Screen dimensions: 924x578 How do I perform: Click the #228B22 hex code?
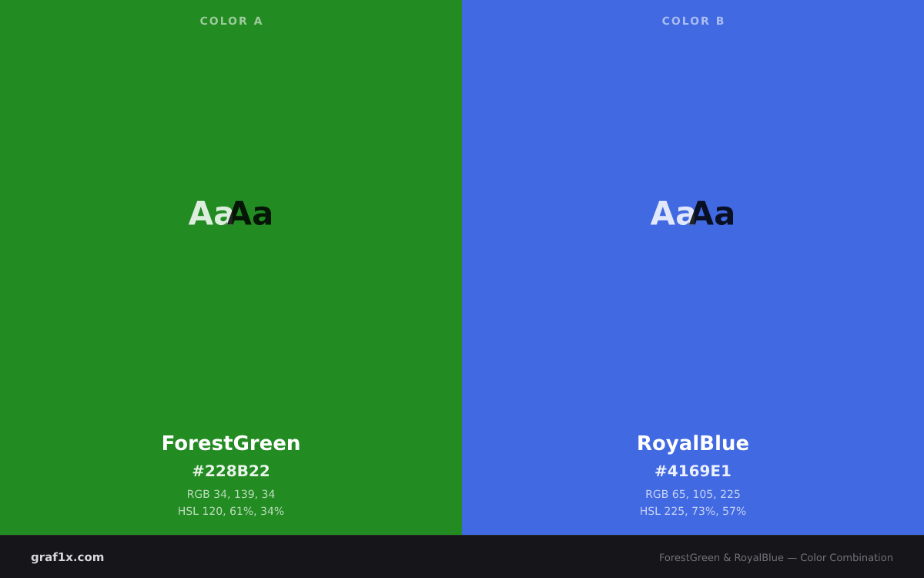tap(231, 471)
